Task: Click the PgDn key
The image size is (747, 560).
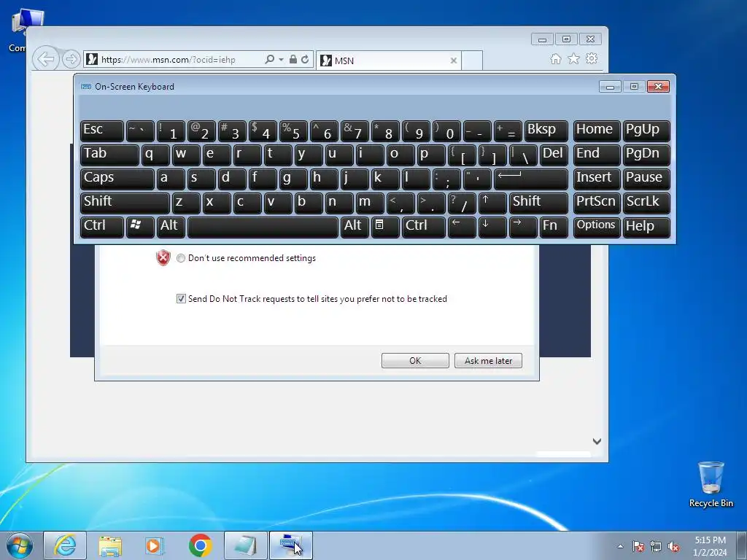Action: point(646,155)
